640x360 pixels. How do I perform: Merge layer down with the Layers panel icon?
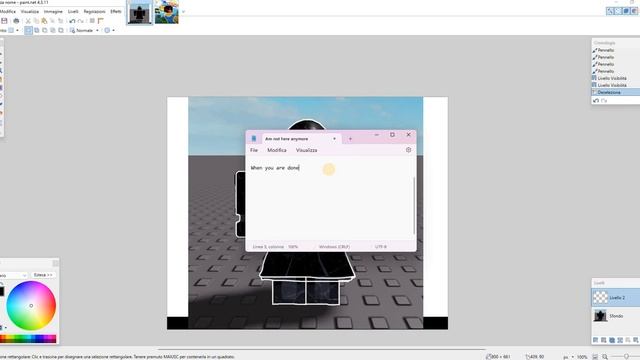[x=620, y=340]
